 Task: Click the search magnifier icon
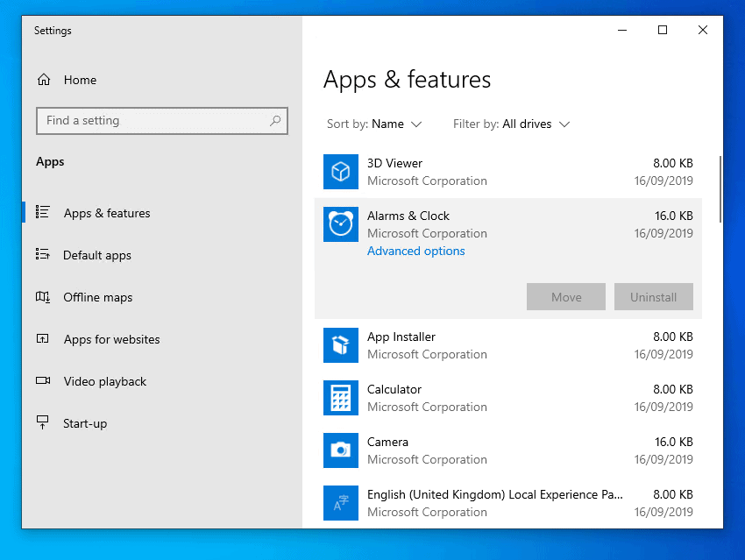[x=275, y=121]
